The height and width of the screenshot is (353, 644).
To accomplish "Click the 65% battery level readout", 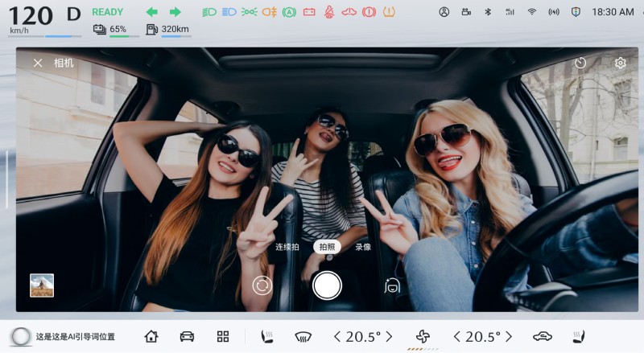I will point(118,29).
